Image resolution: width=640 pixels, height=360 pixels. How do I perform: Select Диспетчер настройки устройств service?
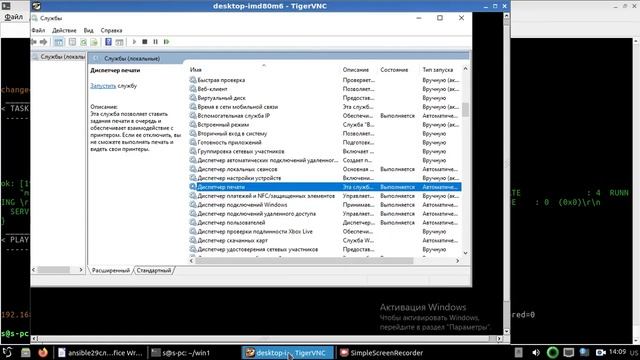tap(239, 178)
